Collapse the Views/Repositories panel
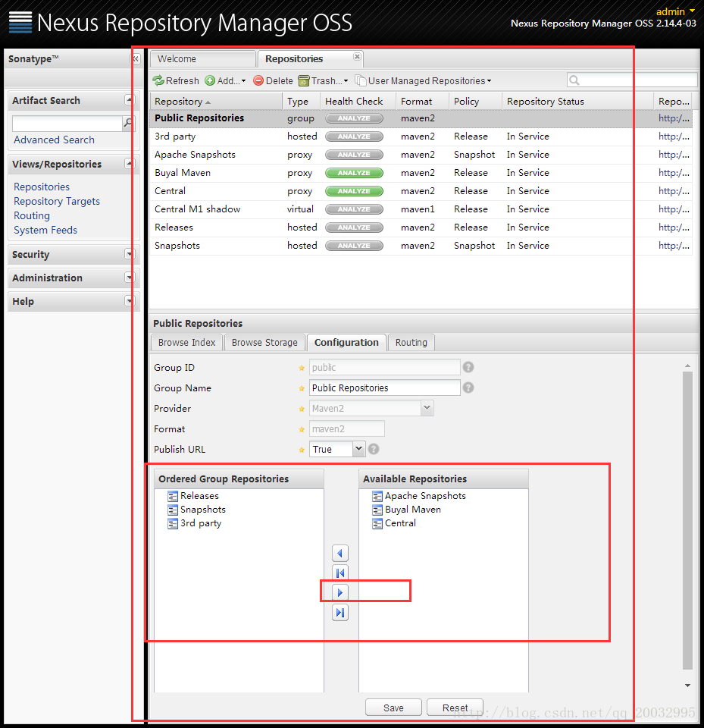 point(130,164)
